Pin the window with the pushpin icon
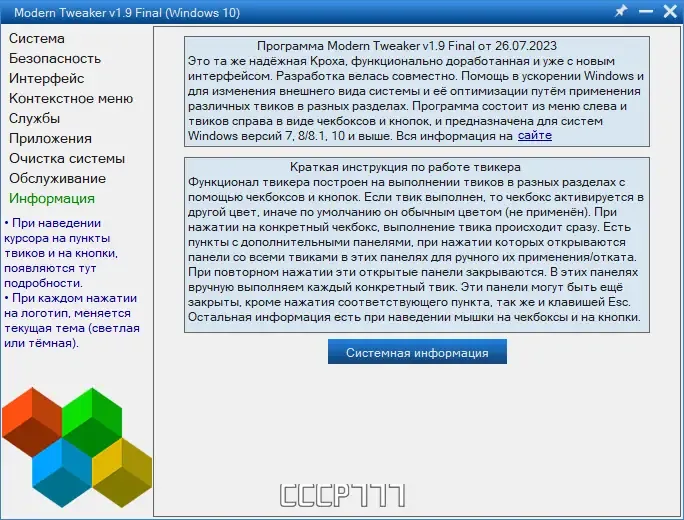The height and width of the screenshot is (520, 684). [x=621, y=11]
